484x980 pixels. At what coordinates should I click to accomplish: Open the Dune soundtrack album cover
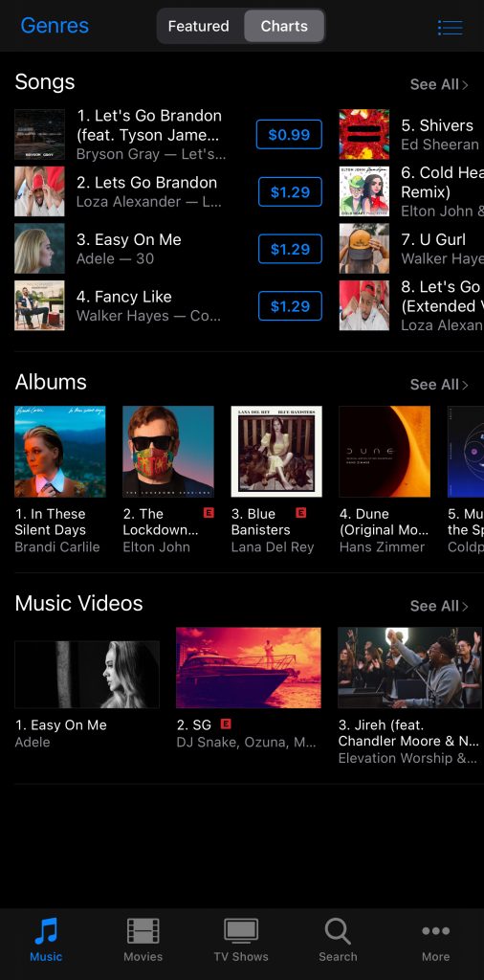pos(385,452)
